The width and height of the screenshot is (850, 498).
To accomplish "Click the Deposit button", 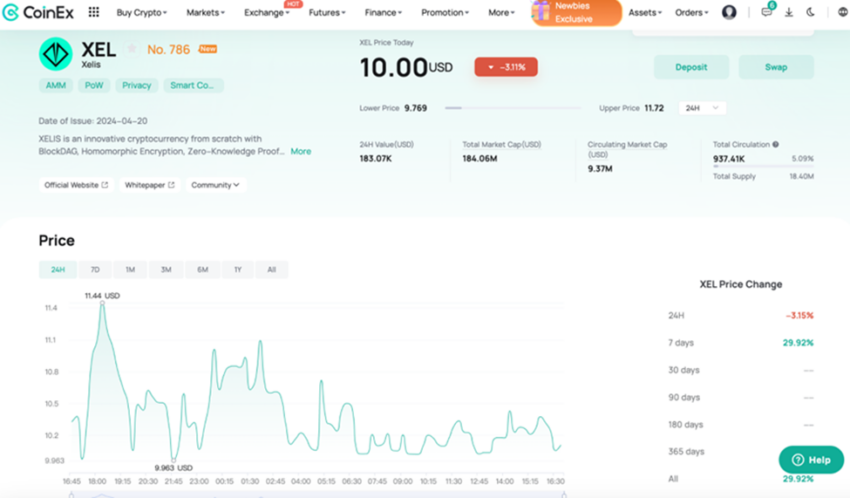I will (691, 67).
